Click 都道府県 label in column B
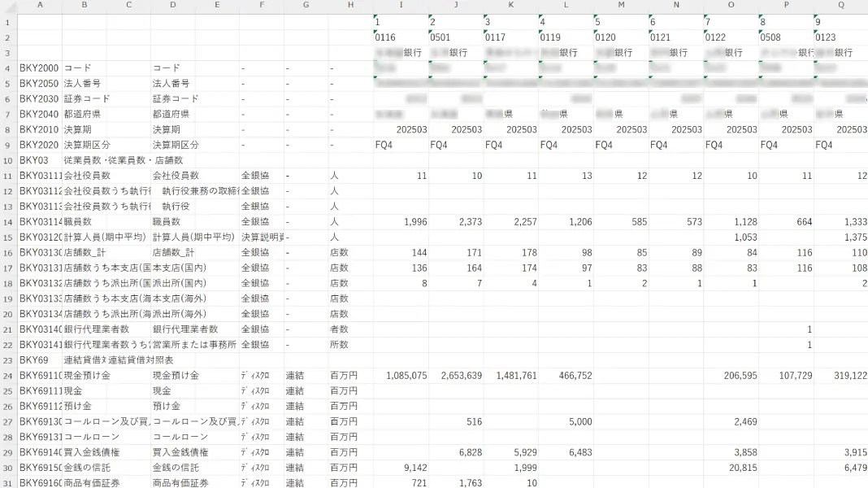The height and width of the screenshot is (488, 868). [x=82, y=114]
